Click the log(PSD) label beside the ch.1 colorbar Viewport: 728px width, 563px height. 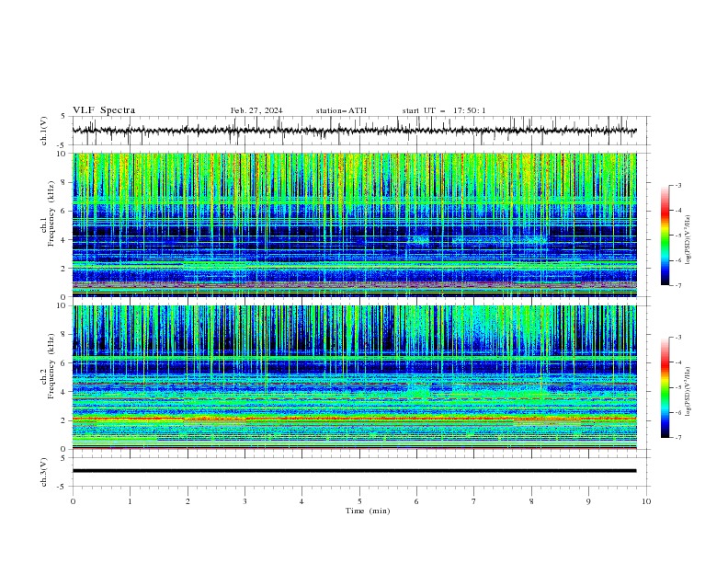pos(688,240)
